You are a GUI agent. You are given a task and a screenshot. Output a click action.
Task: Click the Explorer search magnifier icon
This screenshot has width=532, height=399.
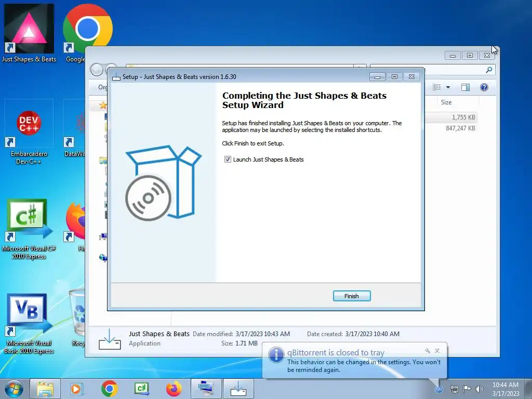tap(489, 70)
